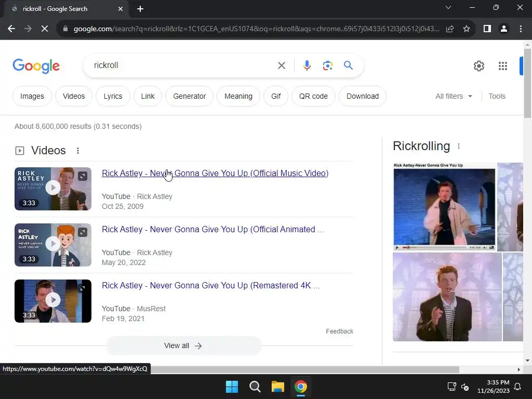Select the Lyrics filter chip
Viewport: 532px width, 399px height.
point(113,96)
